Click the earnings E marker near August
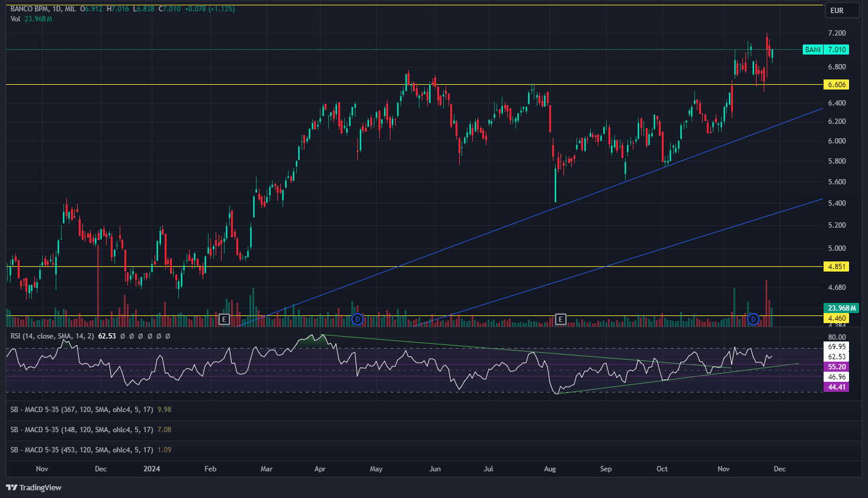 pos(561,320)
